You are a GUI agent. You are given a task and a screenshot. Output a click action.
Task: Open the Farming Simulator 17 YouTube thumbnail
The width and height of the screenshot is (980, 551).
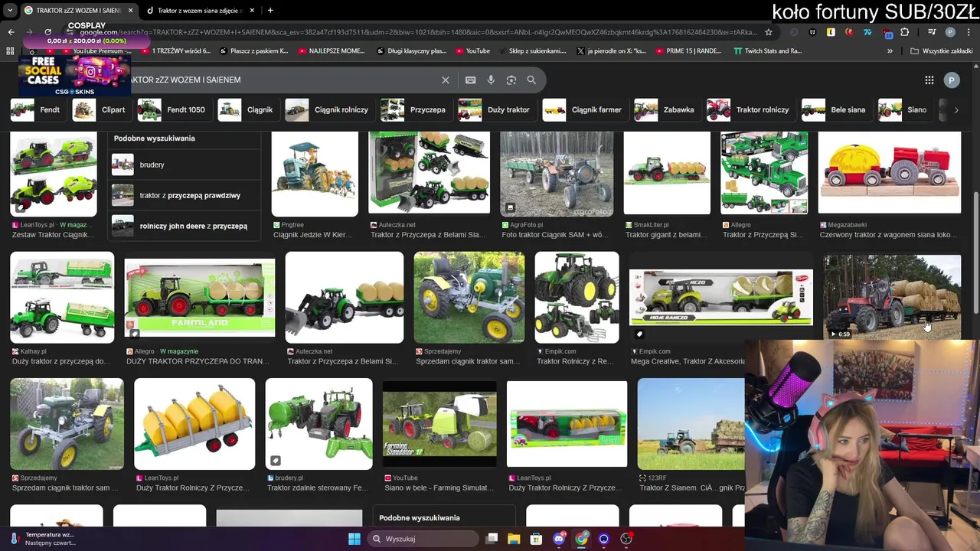pyautogui.click(x=439, y=424)
